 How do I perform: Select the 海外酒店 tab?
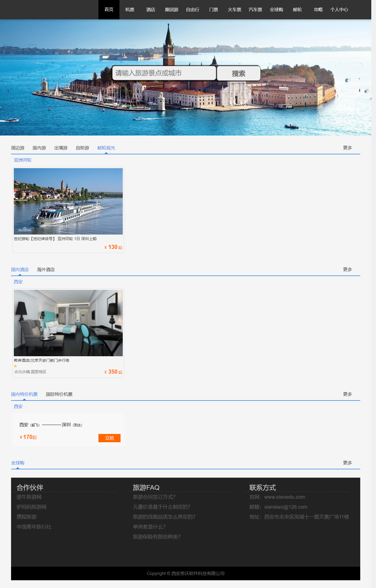tap(46, 270)
